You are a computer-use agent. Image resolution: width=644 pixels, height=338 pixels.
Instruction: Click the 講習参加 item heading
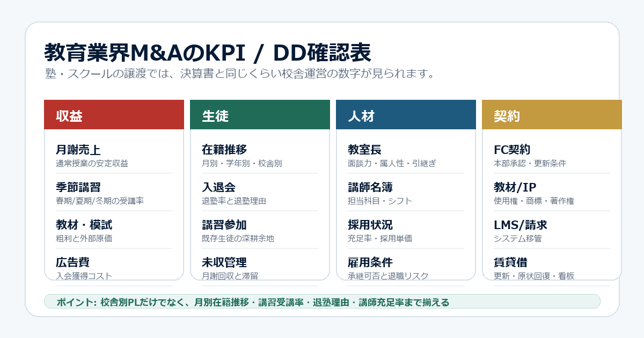[224, 225]
